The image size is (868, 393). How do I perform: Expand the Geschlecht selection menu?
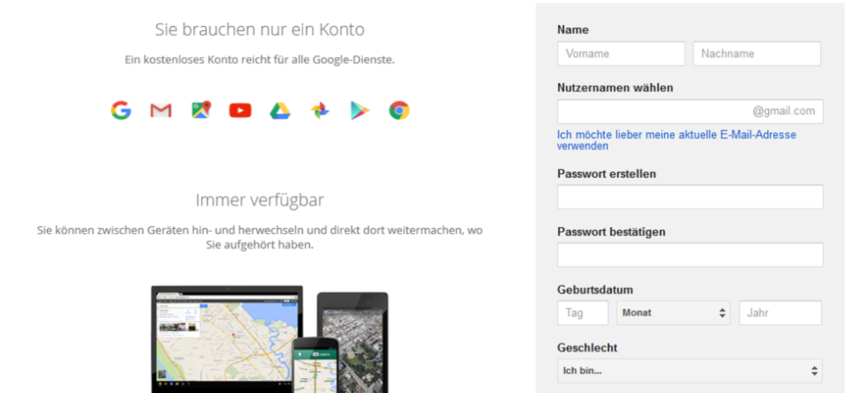[689, 371]
